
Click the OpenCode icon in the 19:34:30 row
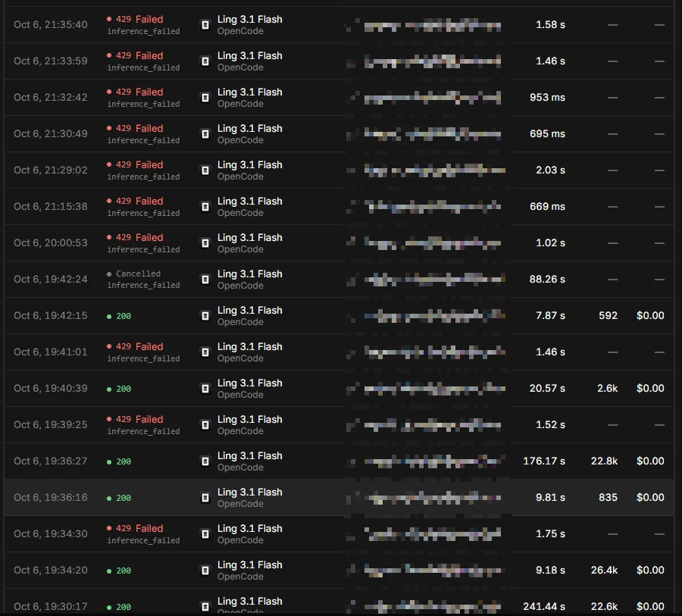click(205, 533)
